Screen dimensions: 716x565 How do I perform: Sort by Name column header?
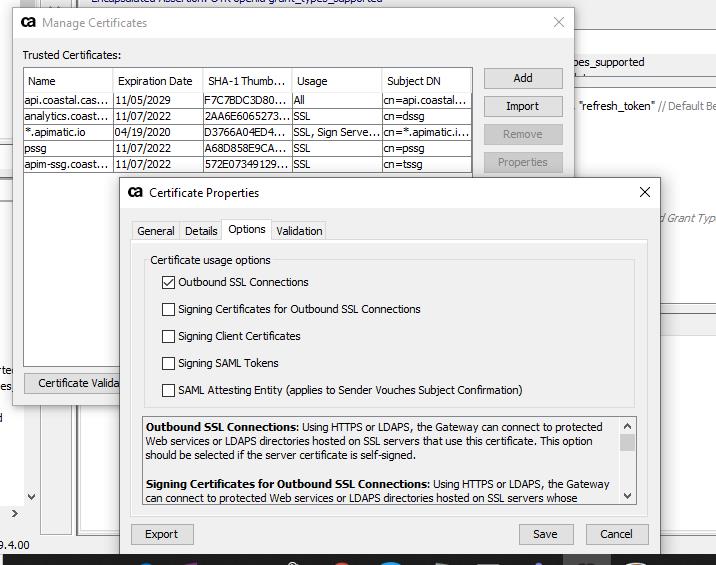(x=68, y=81)
